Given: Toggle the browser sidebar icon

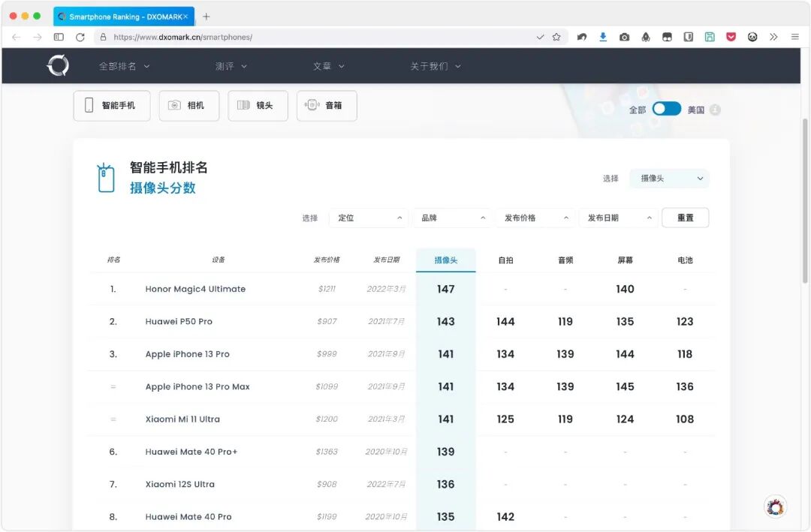Looking at the screenshot, I should pyautogui.click(x=59, y=38).
